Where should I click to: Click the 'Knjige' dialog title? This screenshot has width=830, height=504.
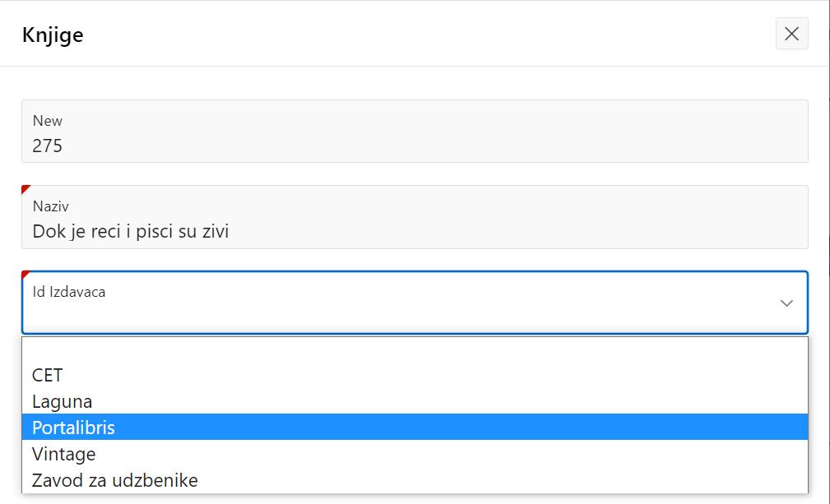(x=53, y=35)
